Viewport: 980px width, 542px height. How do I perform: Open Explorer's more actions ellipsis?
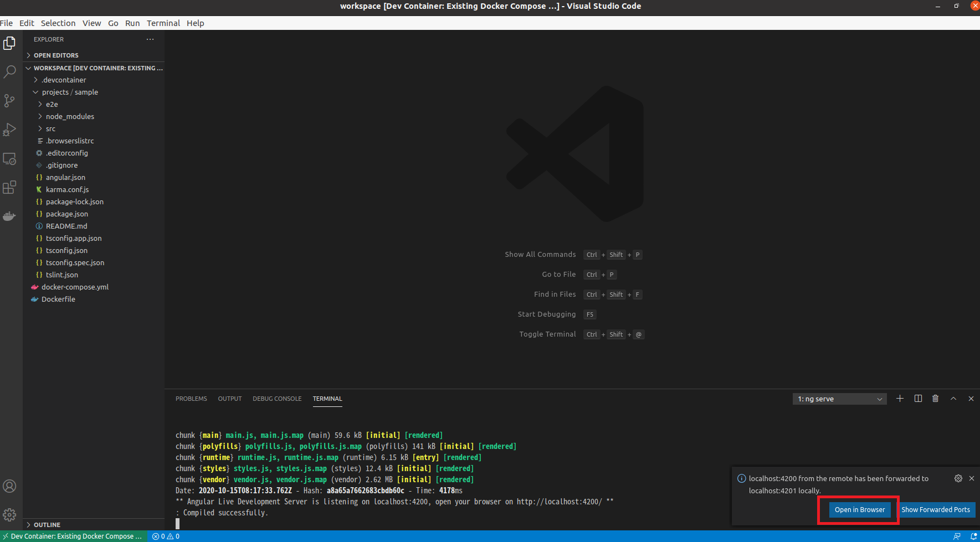pos(150,39)
